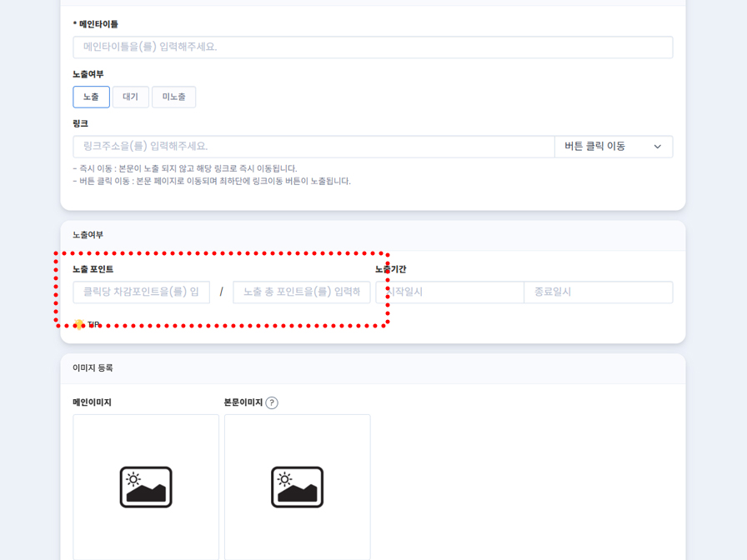Click the 링크주소 link input field
The width and height of the screenshot is (747, 560).
tap(313, 146)
